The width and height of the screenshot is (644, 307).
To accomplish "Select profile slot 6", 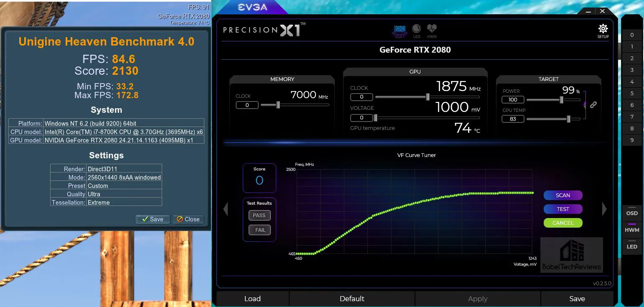I will (632, 105).
